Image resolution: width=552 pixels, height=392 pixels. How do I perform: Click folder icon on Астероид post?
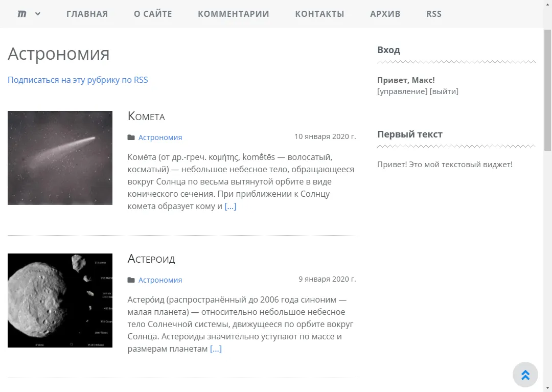(x=131, y=280)
